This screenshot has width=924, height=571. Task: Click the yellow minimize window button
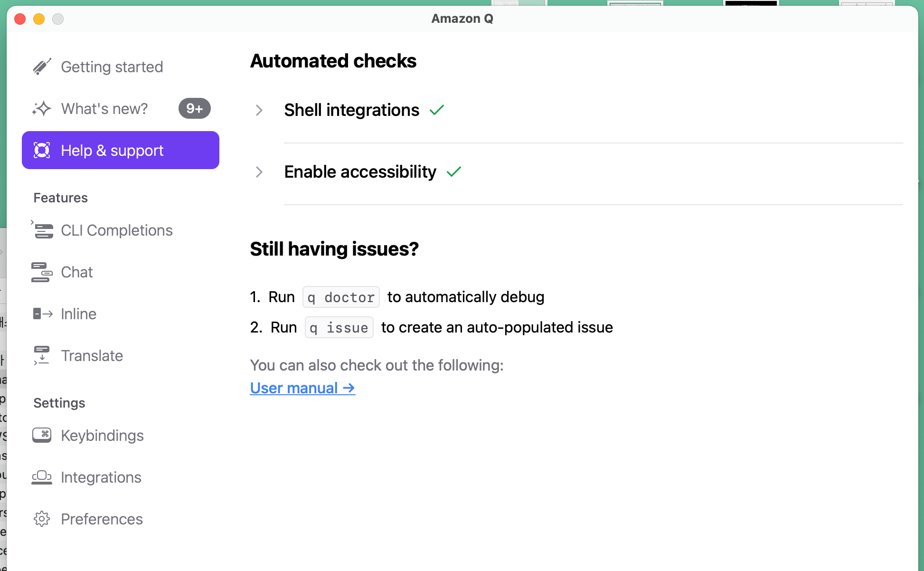click(x=39, y=19)
